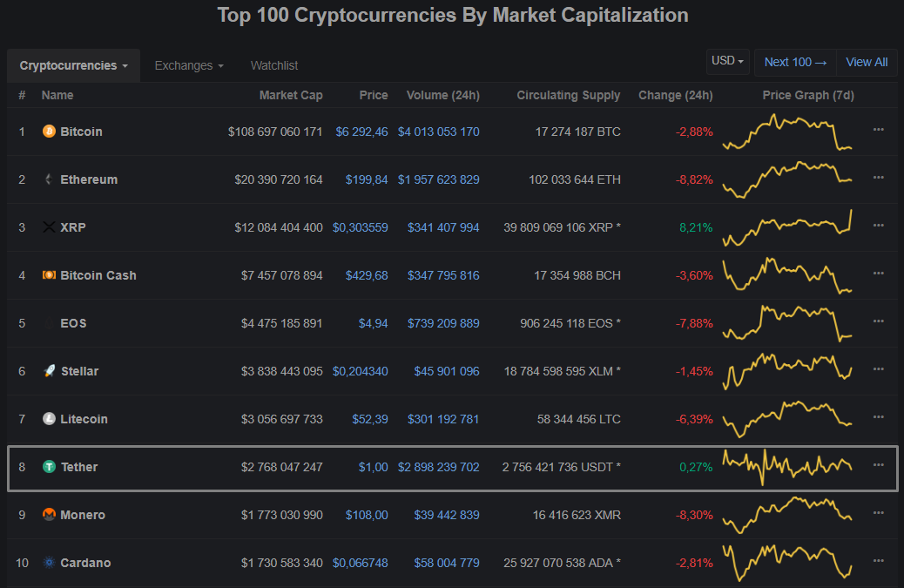Click the Stellar rocket logo
The image size is (904, 588).
tap(50, 371)
